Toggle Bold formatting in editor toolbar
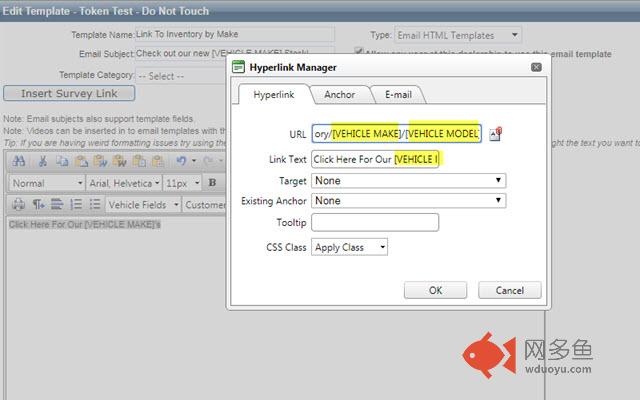This screenshot has height=400, width=640. pos(212,183)
